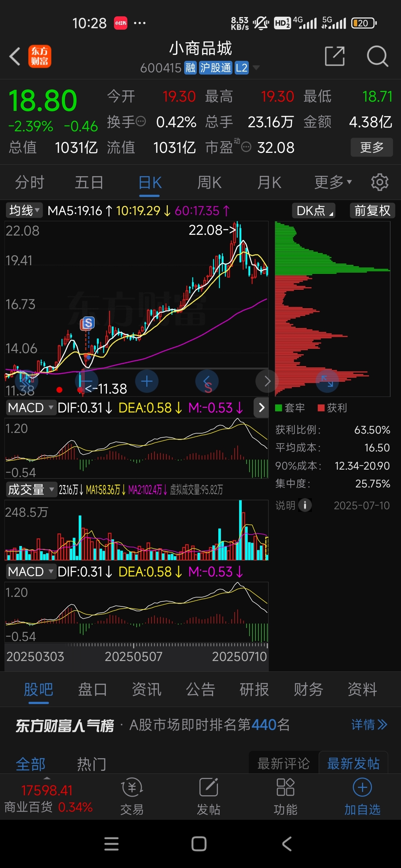Tap the L2 level badge
This screenshot has width=401, height=868.
coord(241,68)
